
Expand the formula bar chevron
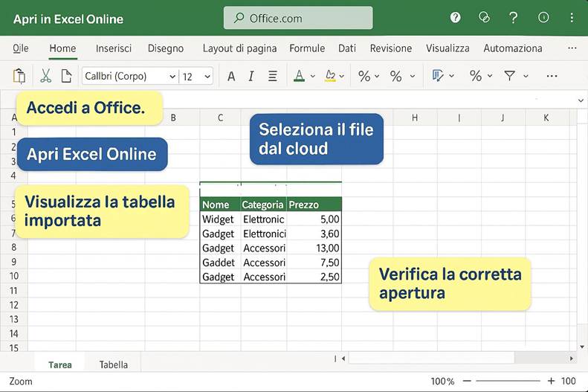(581, 100)
